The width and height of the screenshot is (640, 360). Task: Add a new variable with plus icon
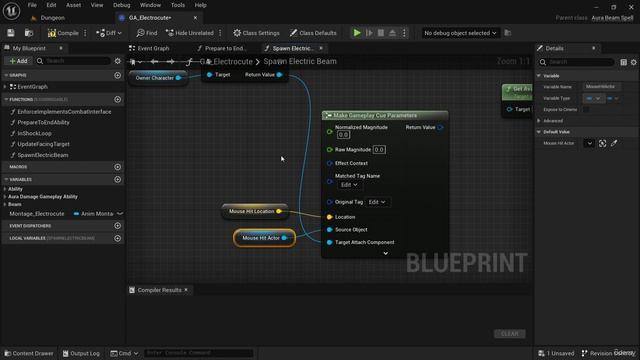tap(118, 180)
